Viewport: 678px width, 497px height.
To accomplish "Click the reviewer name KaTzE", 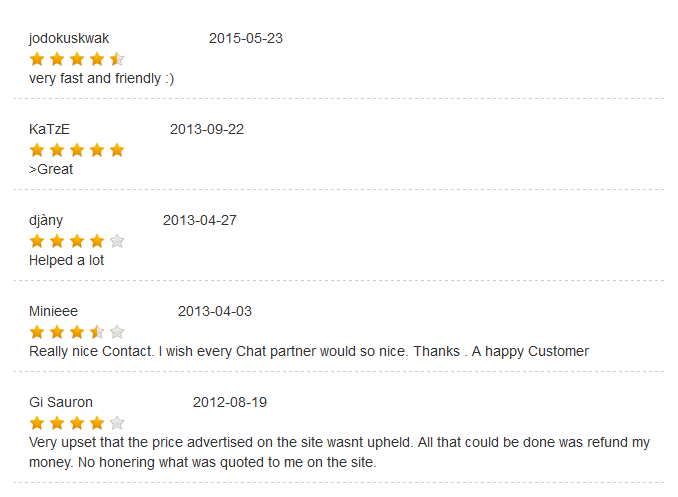I will [x=49, y=129].
